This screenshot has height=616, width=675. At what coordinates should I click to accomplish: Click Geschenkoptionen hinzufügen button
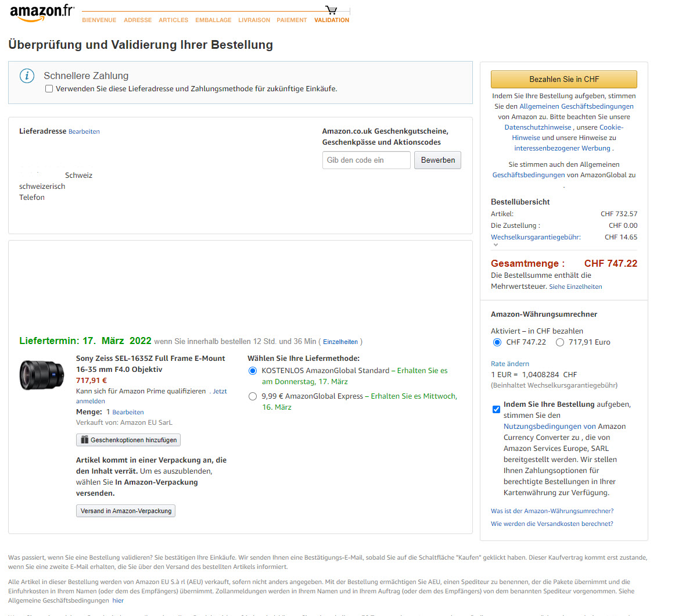coord(128,440)
